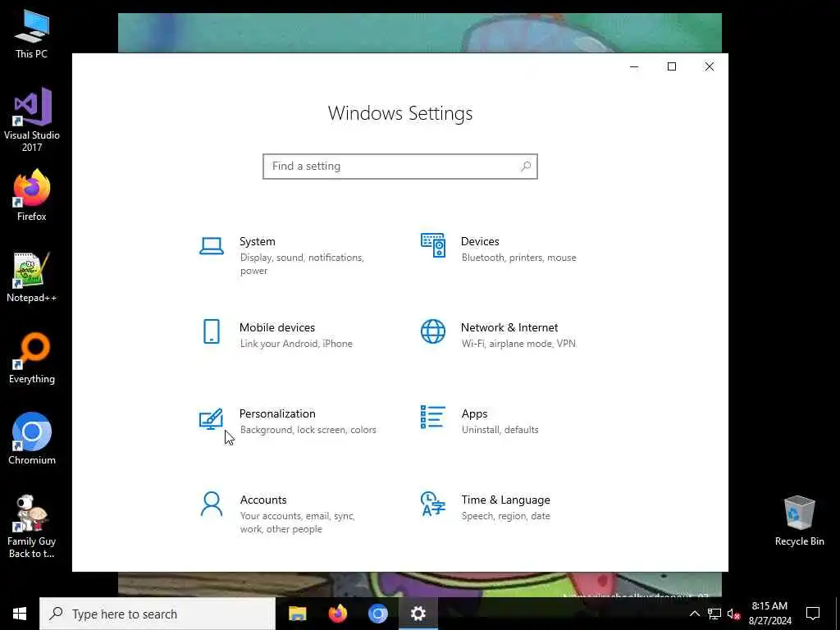
Task: Click 'Bluetooth, printers, mouse' description
Action: point(519,258)
